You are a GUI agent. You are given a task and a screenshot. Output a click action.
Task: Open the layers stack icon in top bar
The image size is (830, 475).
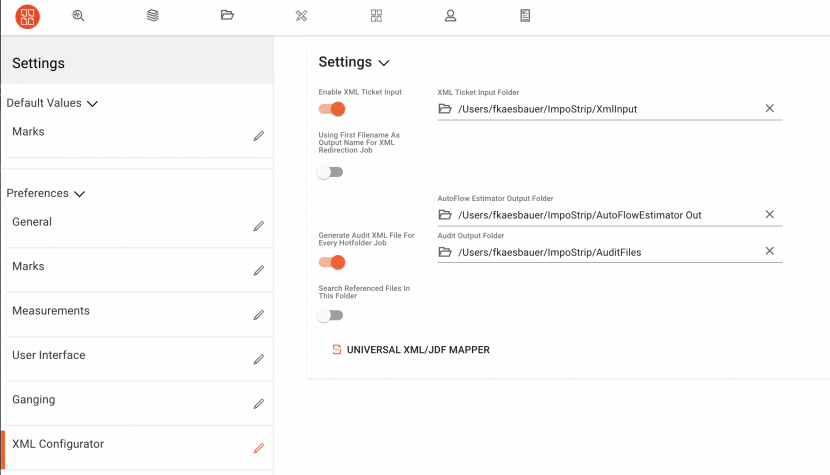click(x=153, y=16)
